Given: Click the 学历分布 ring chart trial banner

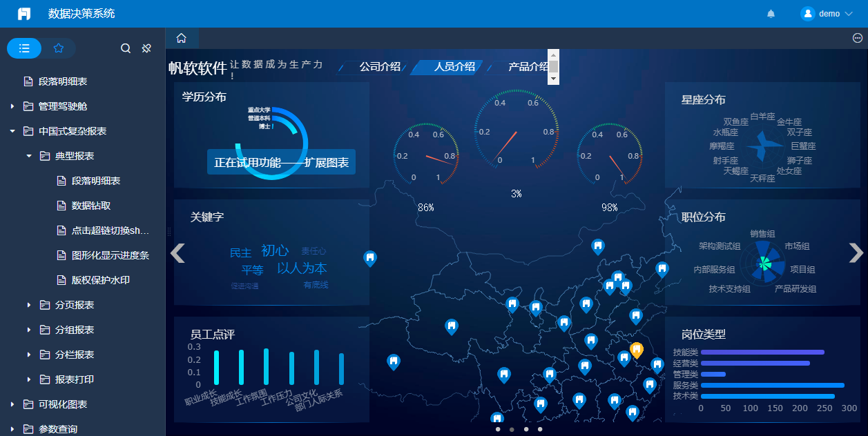Looking at the screenshot, I should pyautogui.click(x=281, y=162).
